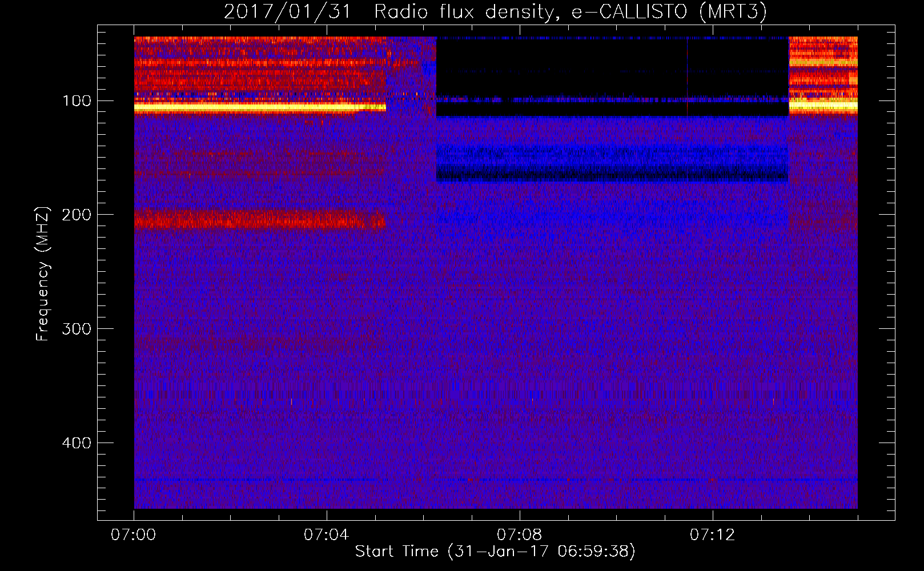Click the plot title '2017/01/31 Radio flux density, e-CALLISTO (MRT3)'
The image size is (924, 571).
(495, 11)
